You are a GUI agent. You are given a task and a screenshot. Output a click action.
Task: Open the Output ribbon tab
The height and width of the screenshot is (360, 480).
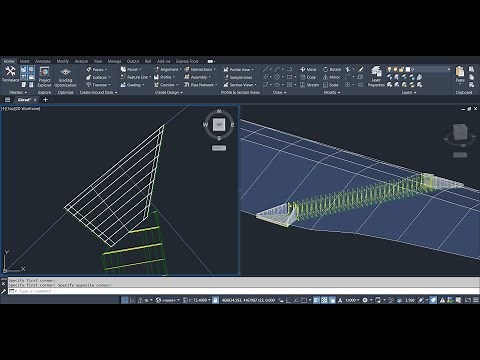(x=133, y=61)
